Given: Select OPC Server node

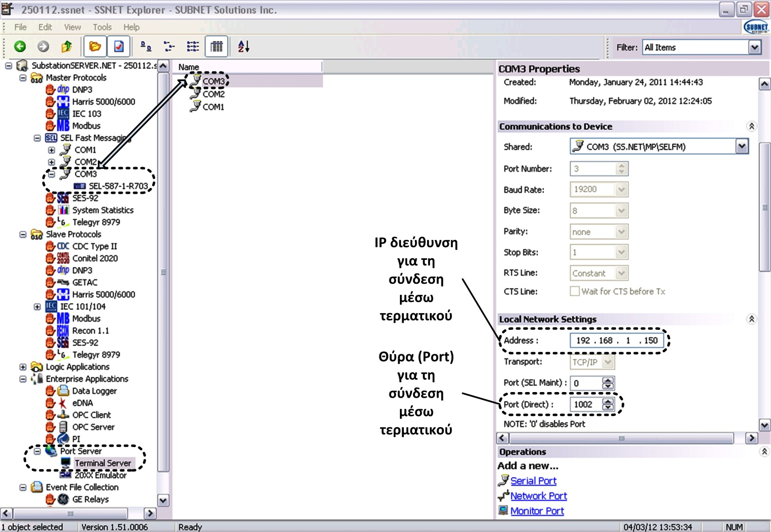Looking at the screenshot, I should (93, 427).
